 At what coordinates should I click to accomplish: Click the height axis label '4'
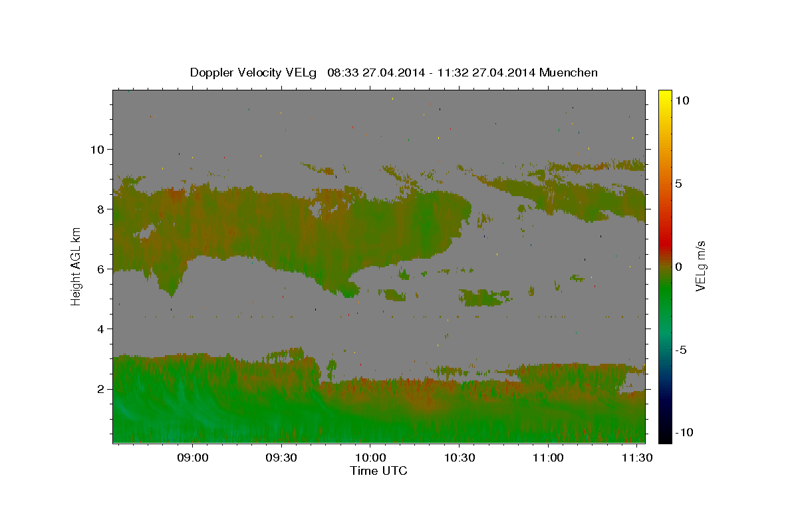pyautogui.click(x=100, y=329)
